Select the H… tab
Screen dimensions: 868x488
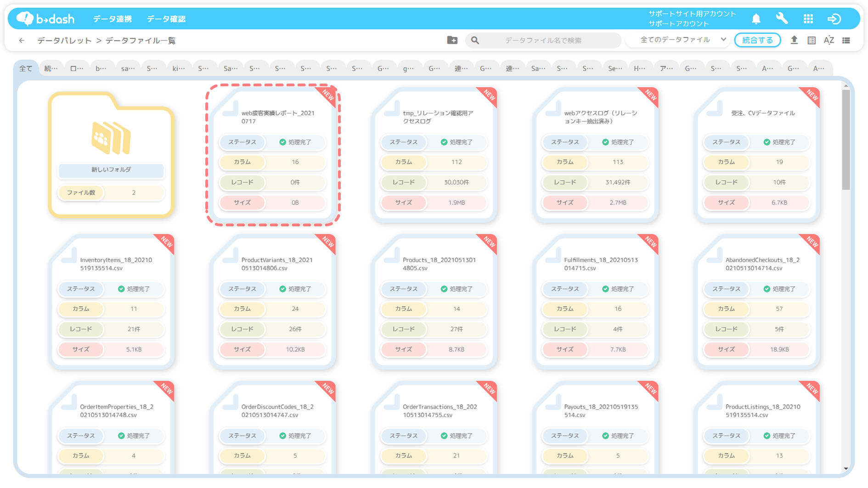pyautogui.click(x=639, y=68)
